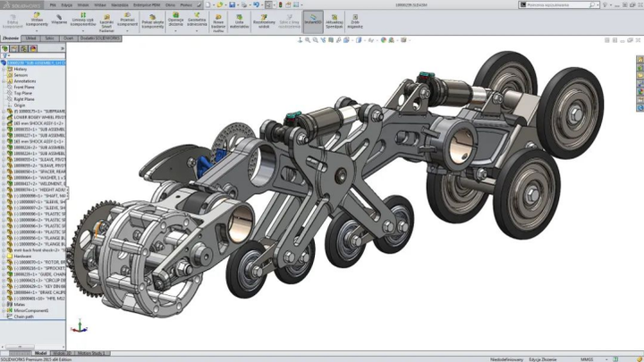This screenshot has height=362, width=644.
Task: Open Geometria odniesienia dropdown arrow
Action: pos(197,30)
